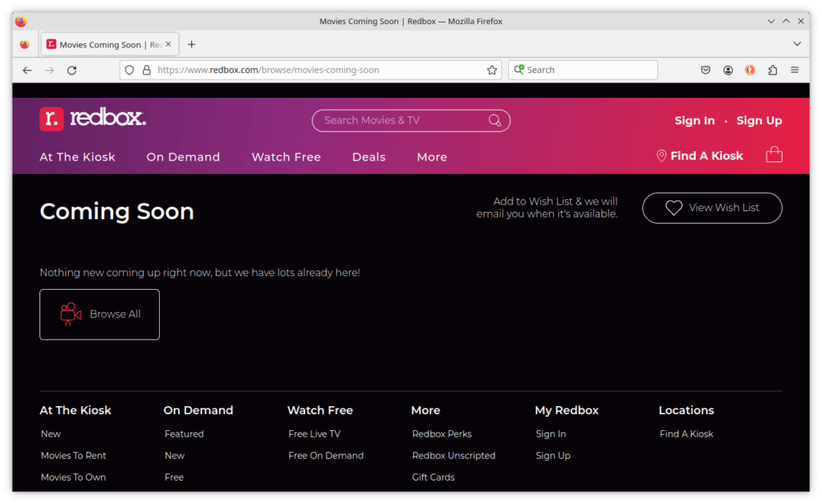
Task: Click the search engine icon in search box
Action: 519,70
